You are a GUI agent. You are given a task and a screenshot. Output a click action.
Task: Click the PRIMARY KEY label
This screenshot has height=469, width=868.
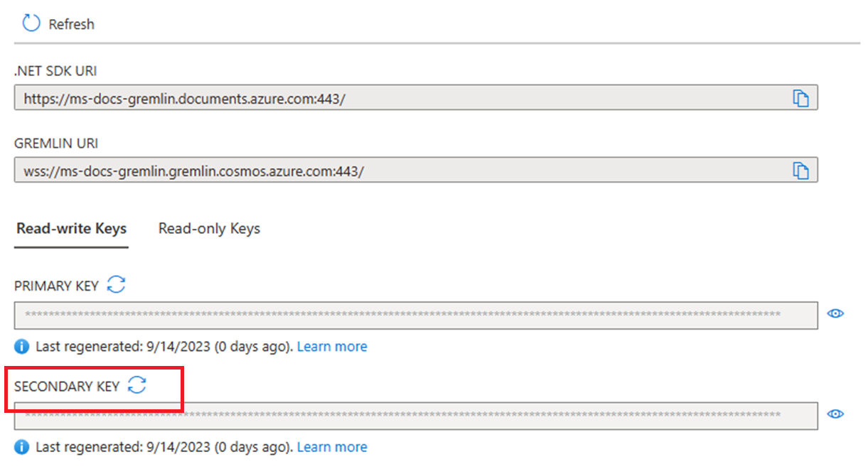(58, 286)
